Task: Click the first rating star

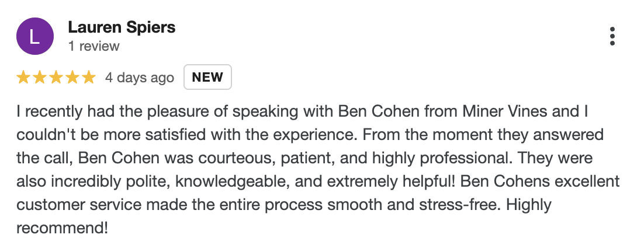Action: (23, 78)
